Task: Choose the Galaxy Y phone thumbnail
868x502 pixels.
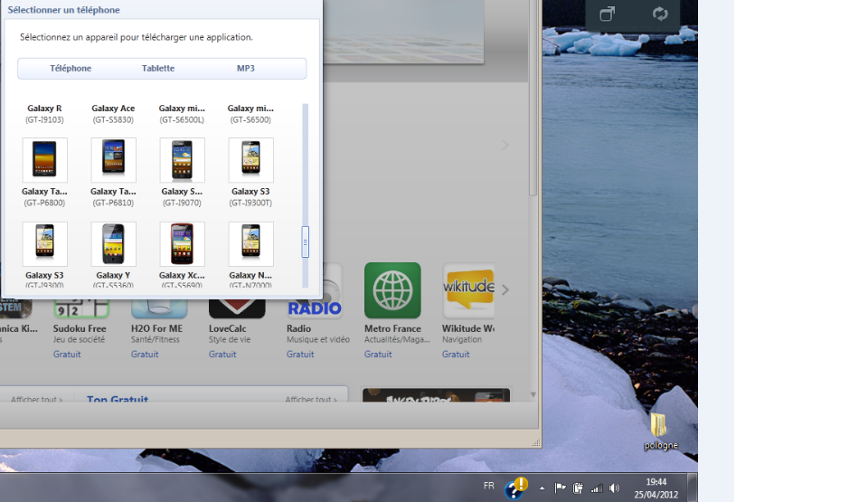Action: pos(114,244)
